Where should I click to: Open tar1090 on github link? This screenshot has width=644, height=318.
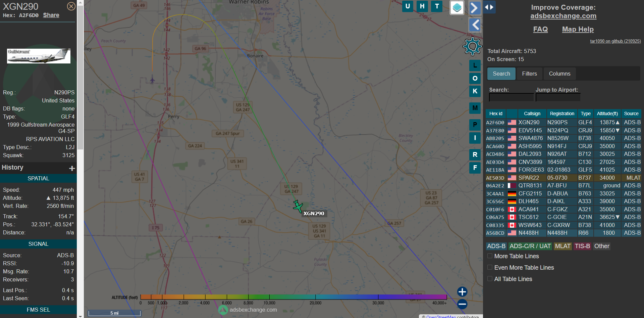pos(615,41)
